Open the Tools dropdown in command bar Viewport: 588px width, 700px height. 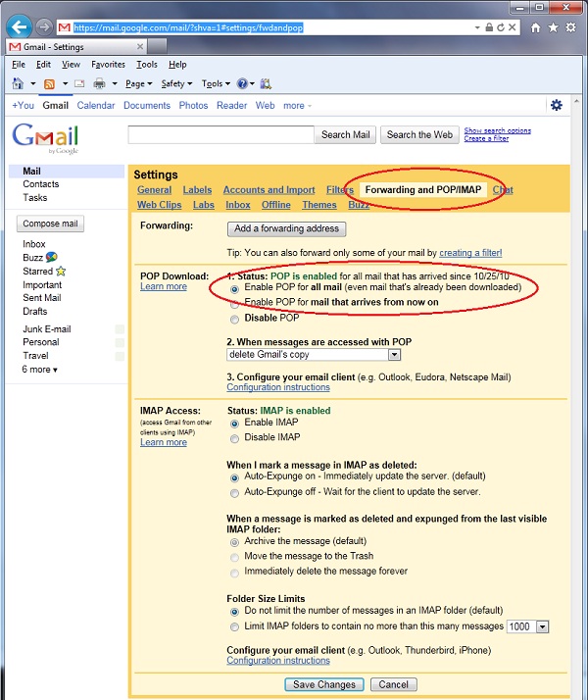(x=216, y=83)
